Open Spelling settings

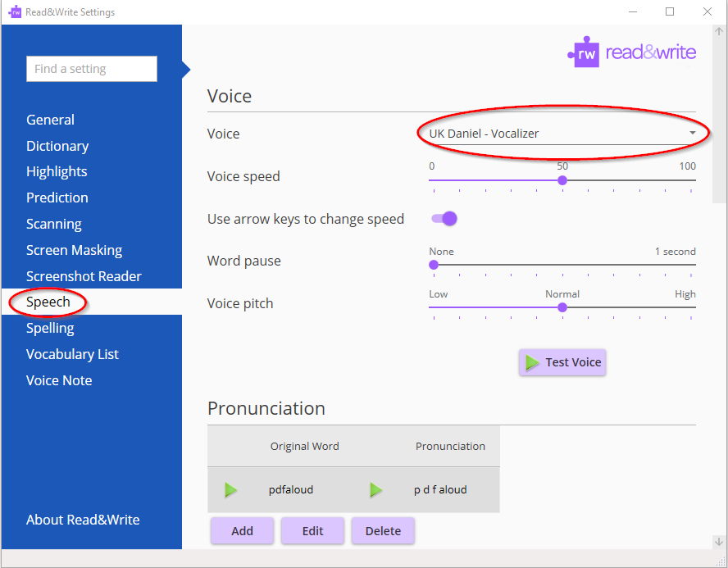pos(50,328)
